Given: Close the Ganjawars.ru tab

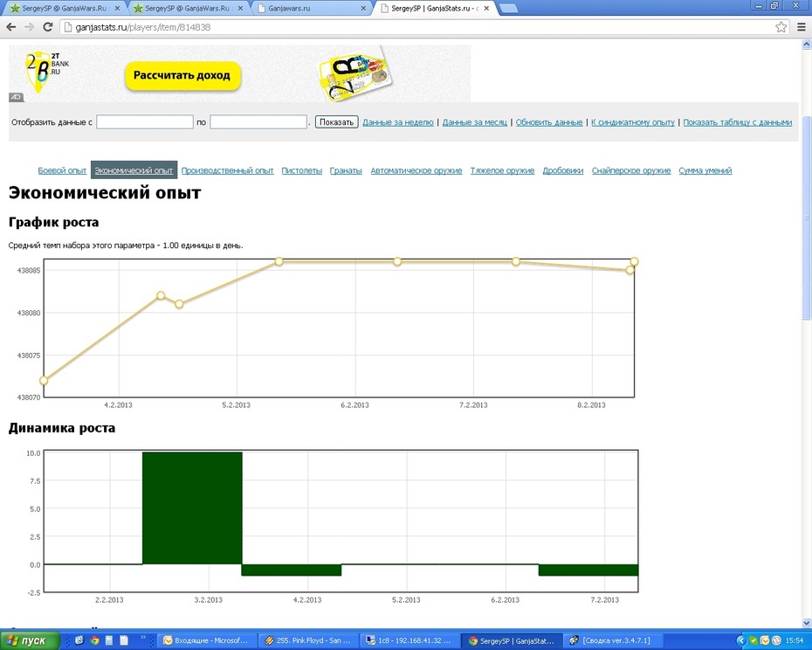Looking at the screenshot, I should [x=363, y=8].
